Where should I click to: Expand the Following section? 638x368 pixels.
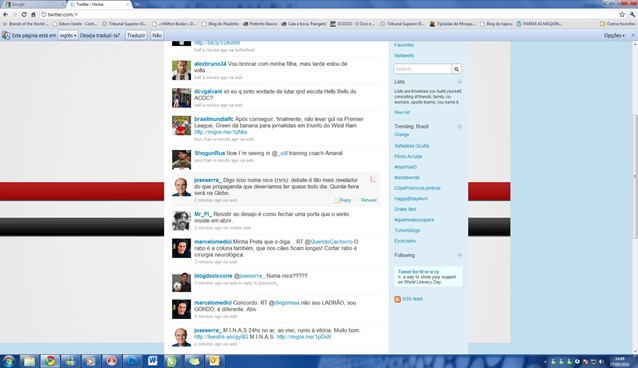(x=459, y=255)
